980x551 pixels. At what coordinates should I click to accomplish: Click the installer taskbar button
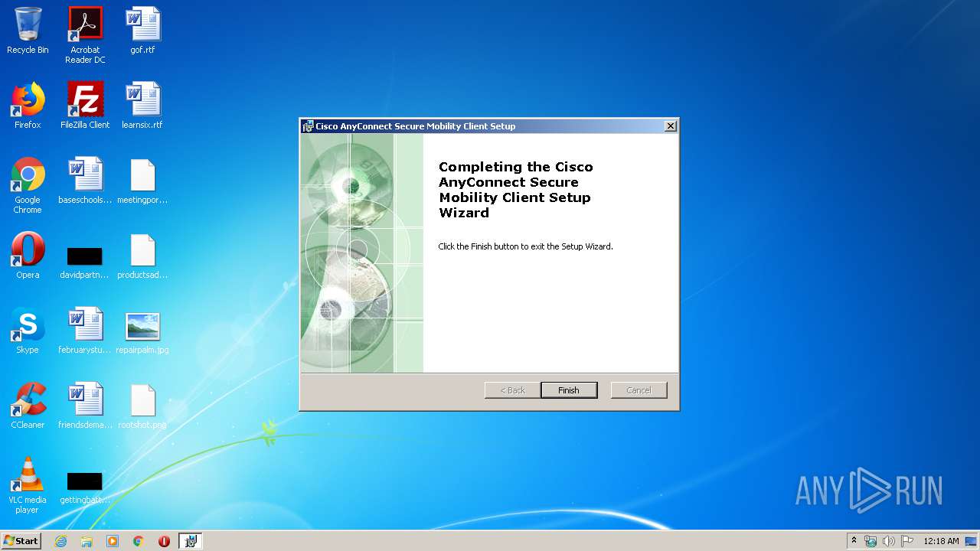click(x=190, y=541)
